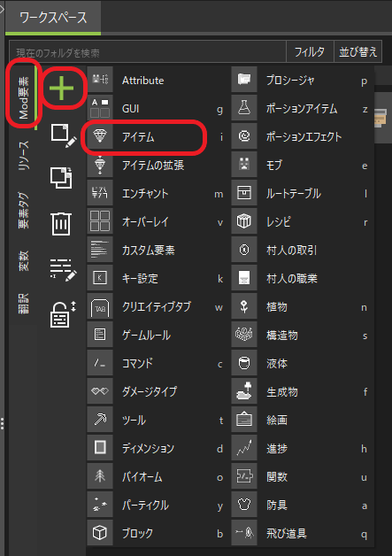Click the green plus add element button
Screen dimensions: 392x556
click(x=62, y=88)
